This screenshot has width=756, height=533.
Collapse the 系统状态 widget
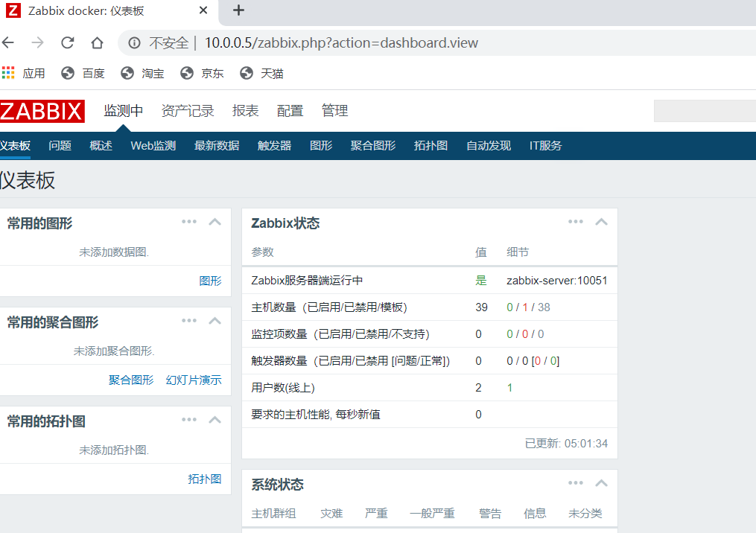click(601, 483)
